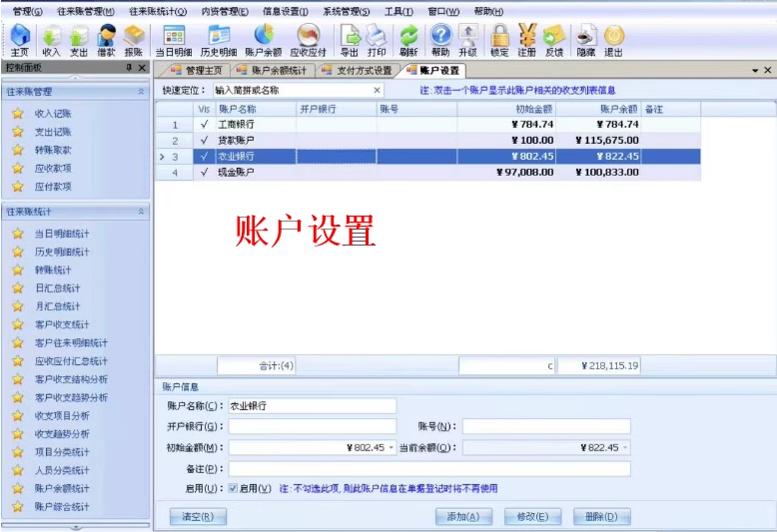Toggle Vis checkmark for 货款账户 row
777x532 pixels.
point(204,140)
